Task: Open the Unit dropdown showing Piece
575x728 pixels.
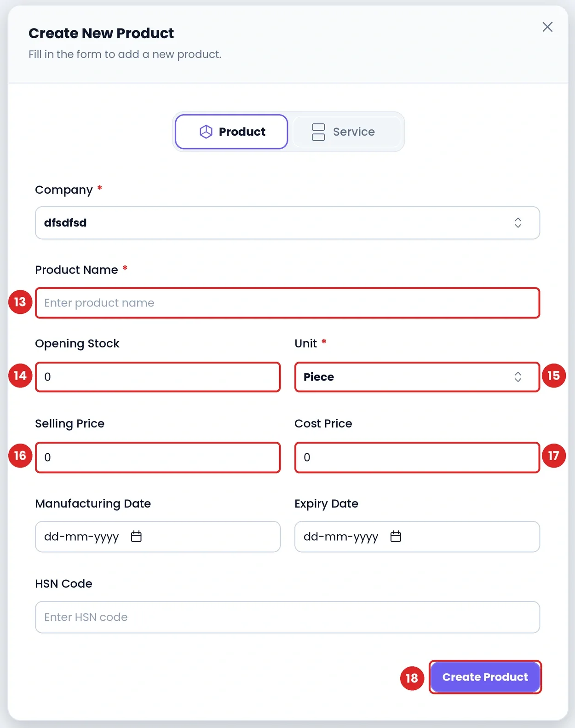Action: (417, 377)
